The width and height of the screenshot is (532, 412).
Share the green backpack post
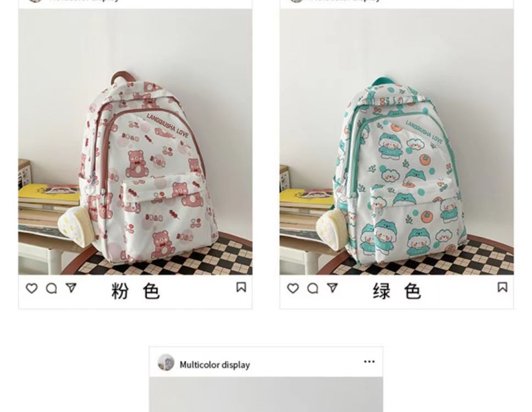tap(332, 288)
